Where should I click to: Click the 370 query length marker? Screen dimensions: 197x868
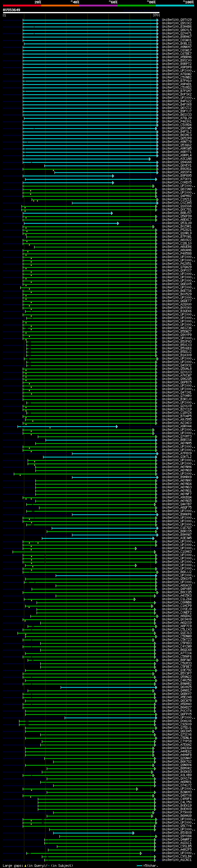point(155,15)
